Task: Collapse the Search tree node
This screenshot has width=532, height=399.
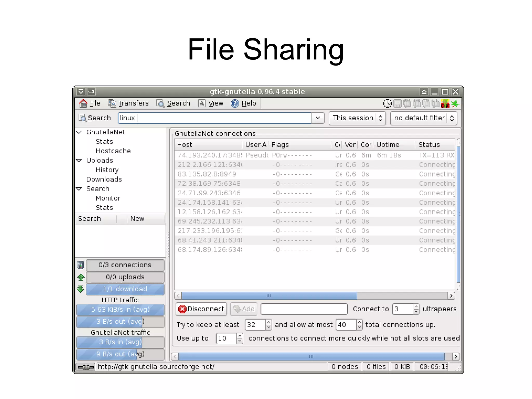Action: tap(79, 189)
